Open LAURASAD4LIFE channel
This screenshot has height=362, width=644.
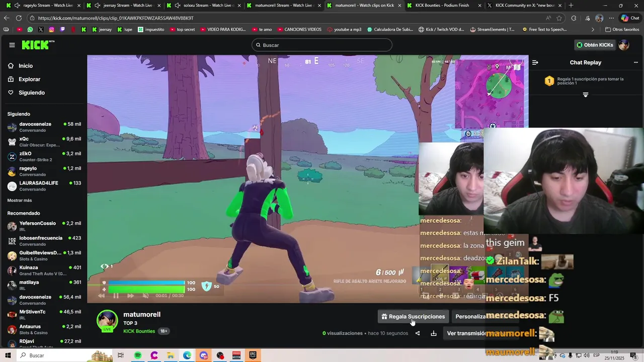[44, 186]
